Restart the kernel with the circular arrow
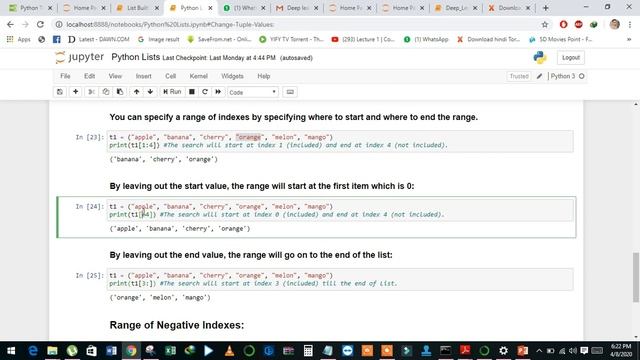 (205, 92)
